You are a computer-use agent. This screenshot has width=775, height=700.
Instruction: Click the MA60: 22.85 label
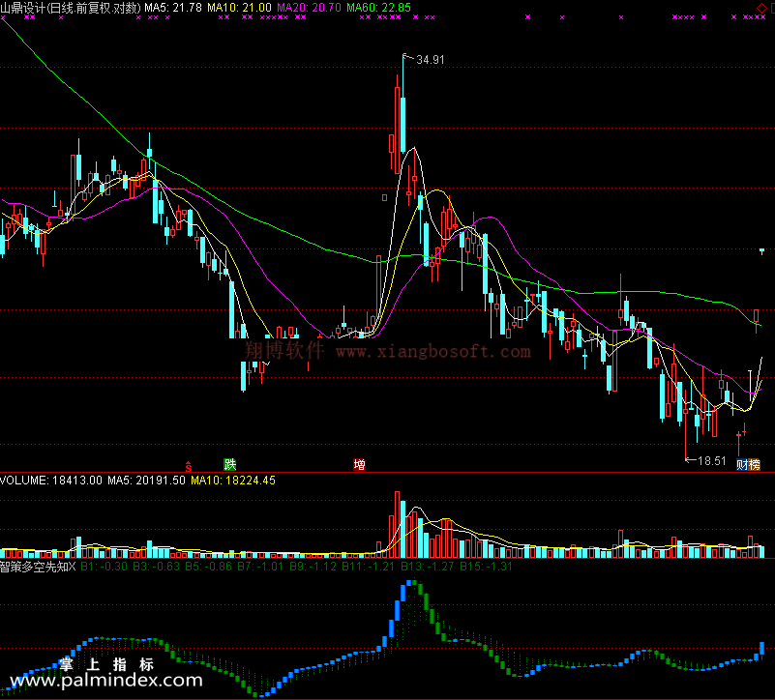378,8
